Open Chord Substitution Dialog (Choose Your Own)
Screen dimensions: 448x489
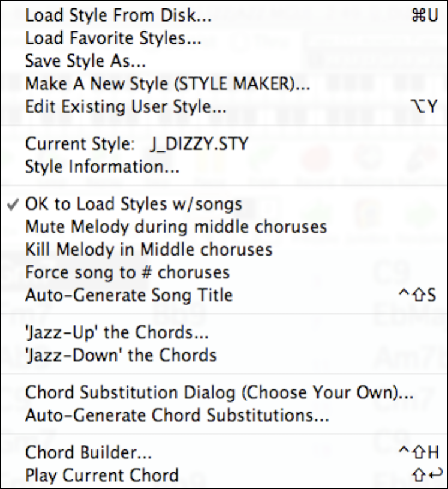[220, 392]
